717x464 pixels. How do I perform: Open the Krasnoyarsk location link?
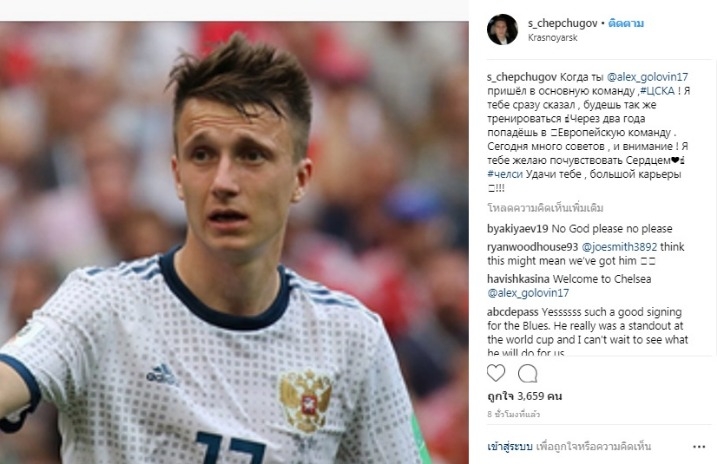(x=552, y=37)
